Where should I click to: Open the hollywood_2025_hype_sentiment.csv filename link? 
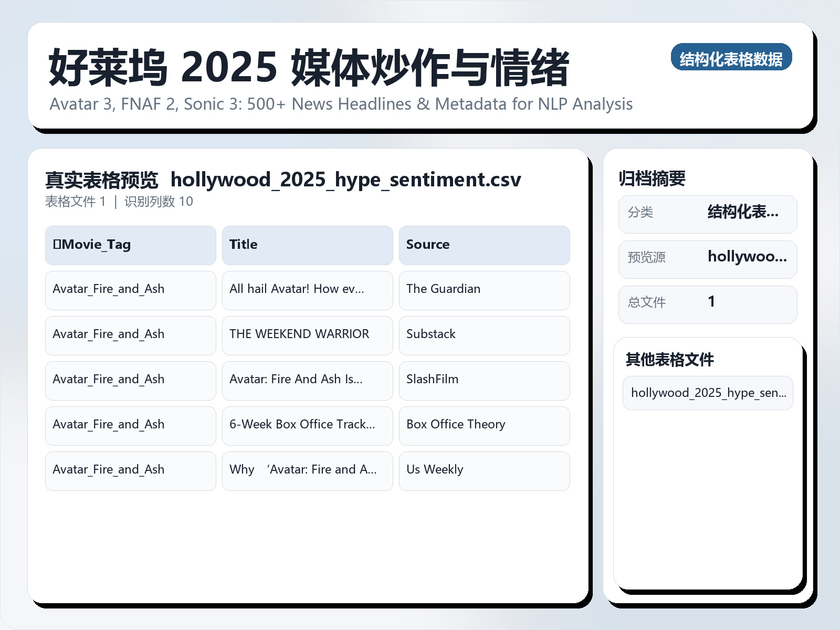point(346,180)
